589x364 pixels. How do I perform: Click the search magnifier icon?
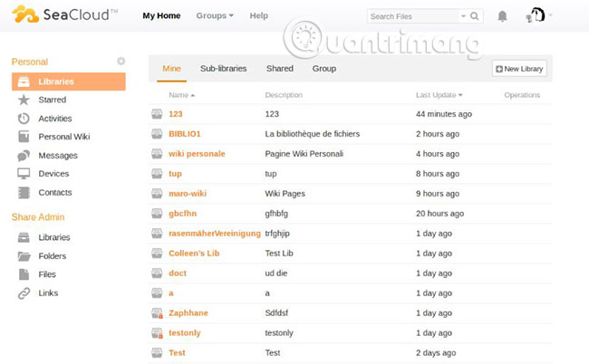(x=475, y=16)
